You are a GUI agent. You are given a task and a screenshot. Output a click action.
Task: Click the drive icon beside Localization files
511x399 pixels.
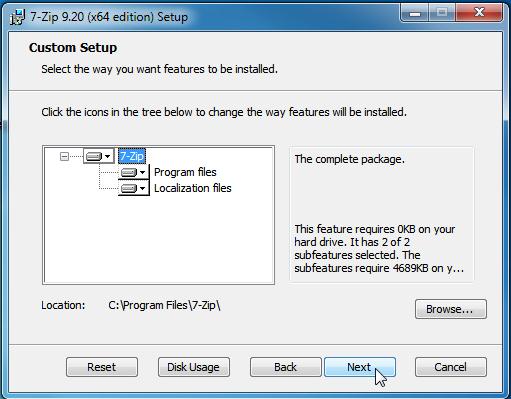(x=129, y=188)
